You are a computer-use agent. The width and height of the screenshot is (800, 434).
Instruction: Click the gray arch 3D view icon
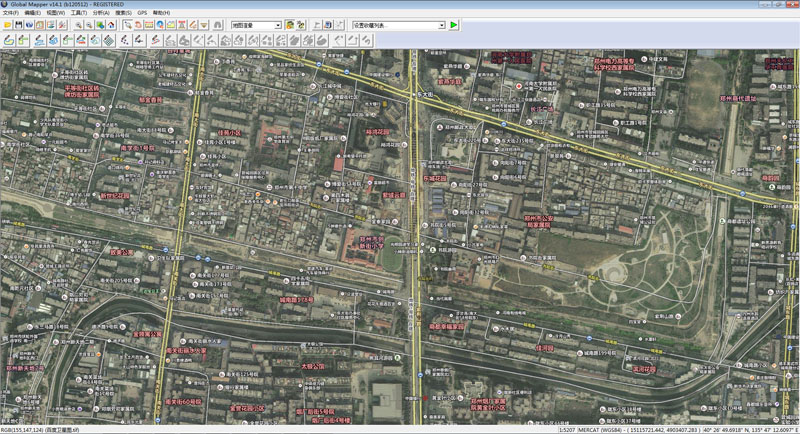pos(218,25)
